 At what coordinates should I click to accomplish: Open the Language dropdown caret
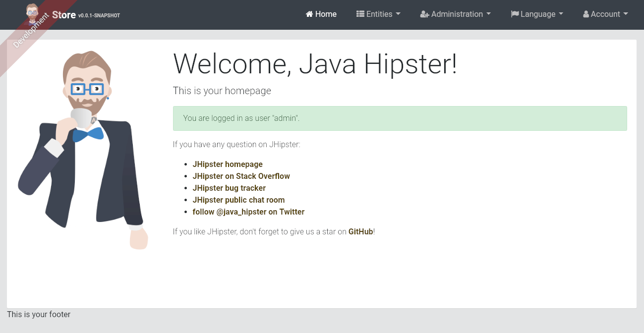coord(561,14)
